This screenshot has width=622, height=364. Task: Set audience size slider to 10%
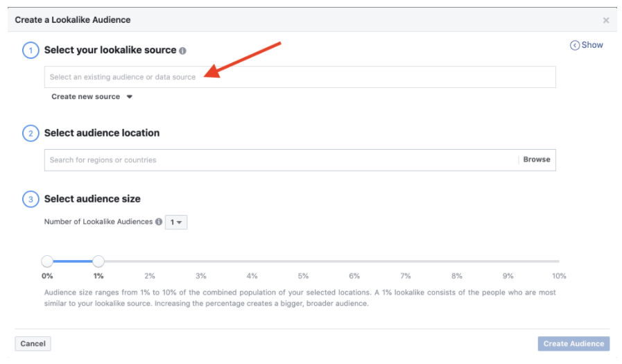coord(558,261)
